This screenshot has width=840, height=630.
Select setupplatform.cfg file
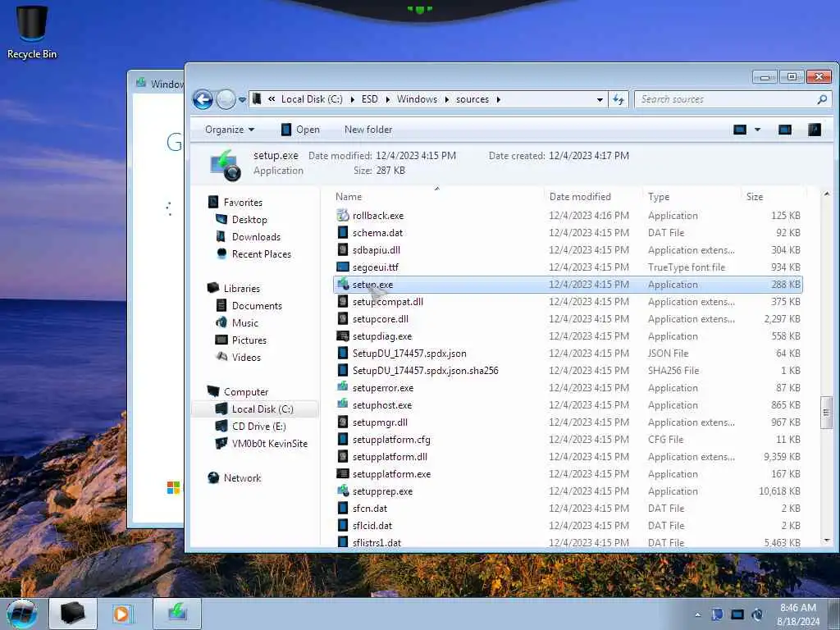point(391,440)
